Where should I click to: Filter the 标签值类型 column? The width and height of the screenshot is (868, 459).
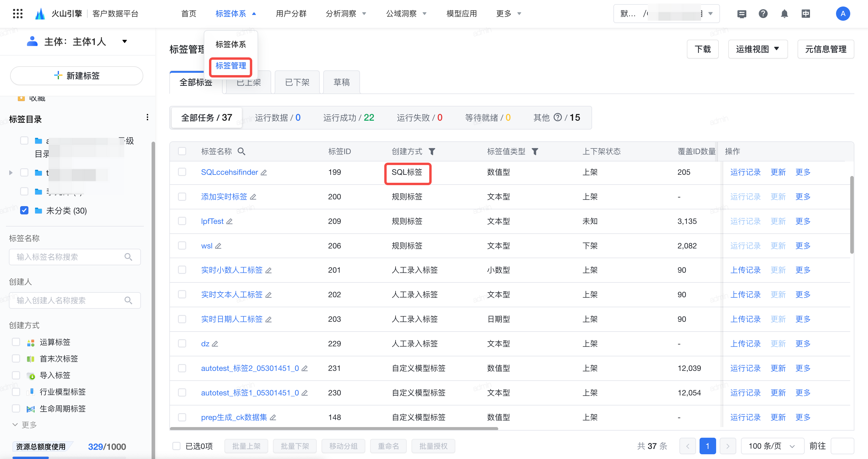tap(535, 151)
